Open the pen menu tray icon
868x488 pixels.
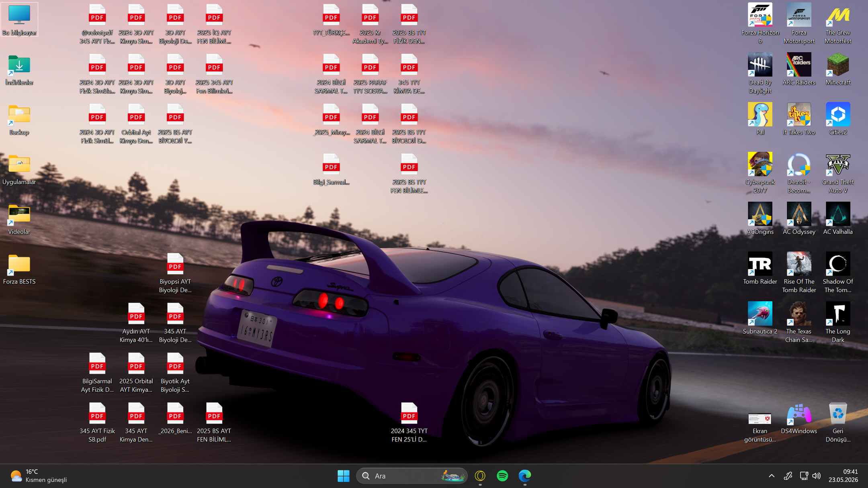coord(788,476)
